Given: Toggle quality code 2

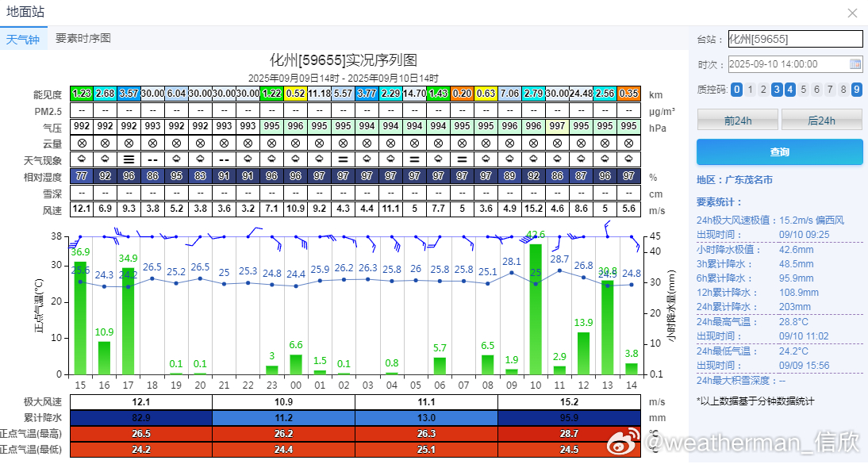Looking at the screenshot, I should tap(763, 90).
